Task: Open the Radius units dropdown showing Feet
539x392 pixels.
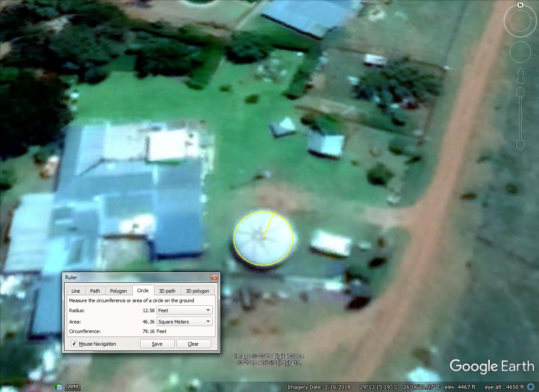Action: pyautogui.click(x=185, y=310)
